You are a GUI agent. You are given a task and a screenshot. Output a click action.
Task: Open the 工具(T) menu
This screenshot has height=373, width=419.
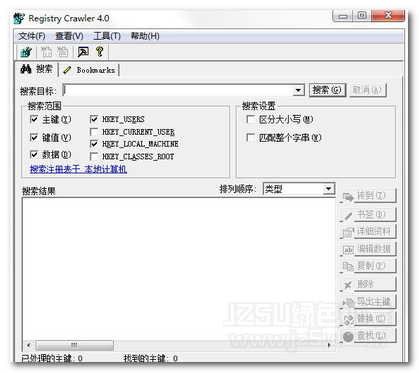107,36
